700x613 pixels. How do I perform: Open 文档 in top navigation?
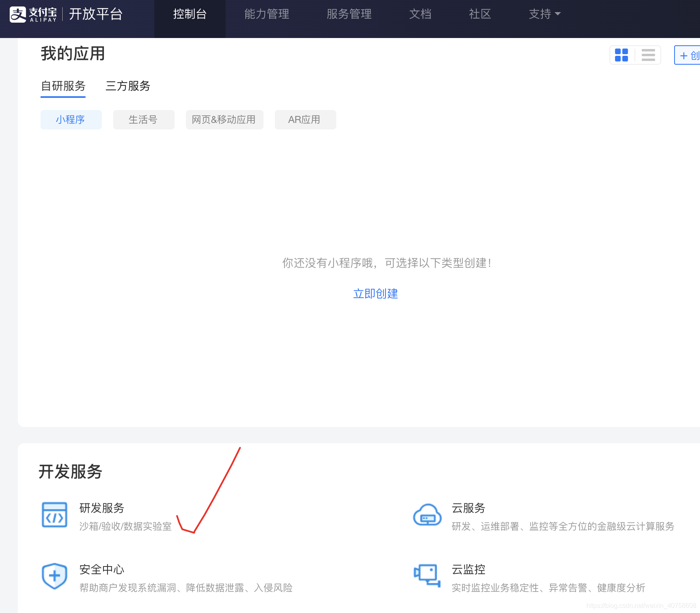pyautogui.click(x=420, y=14)
